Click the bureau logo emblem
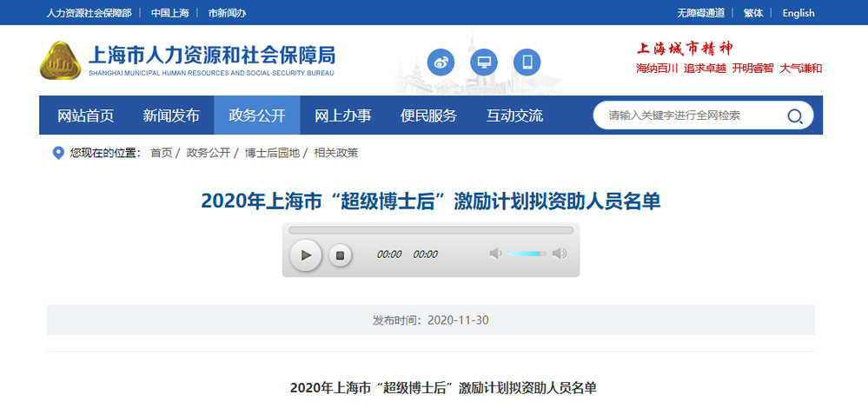The image size is (868, 408). pyautogui.click(x=61, y=60)
